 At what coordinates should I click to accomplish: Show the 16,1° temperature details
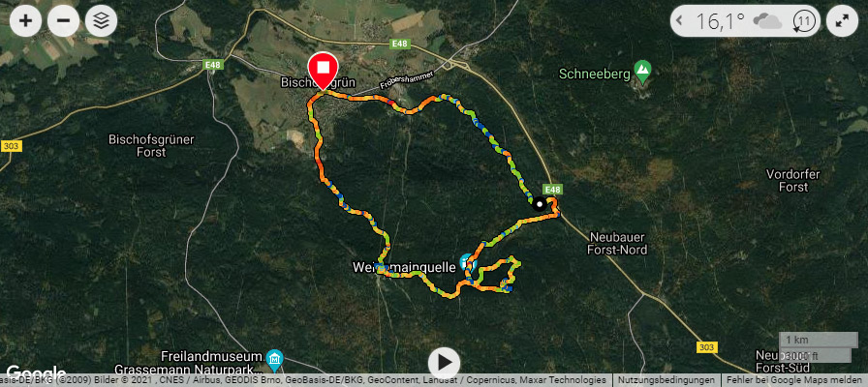(720, 21)
